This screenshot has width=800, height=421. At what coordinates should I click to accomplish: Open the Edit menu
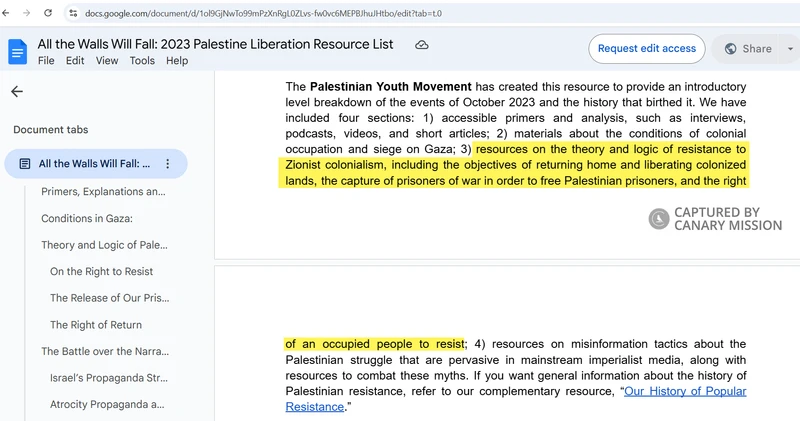click(x=75, y=61)
